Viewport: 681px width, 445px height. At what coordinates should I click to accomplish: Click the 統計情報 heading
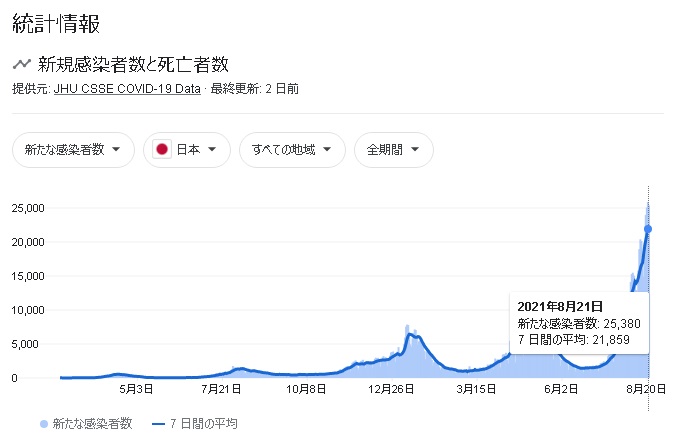[x=56, y=23]
